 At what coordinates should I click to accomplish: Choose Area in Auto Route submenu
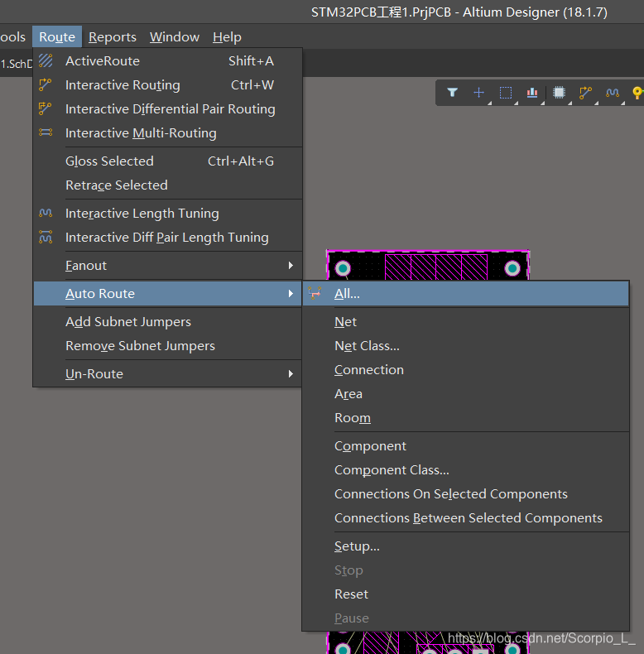coord(466,393)
